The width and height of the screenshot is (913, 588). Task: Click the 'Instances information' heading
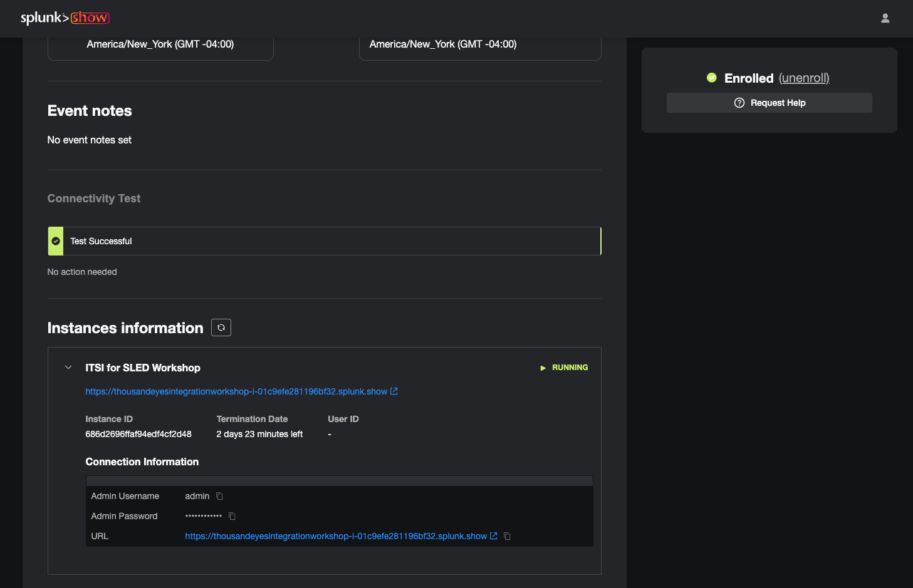pos(125,328)
